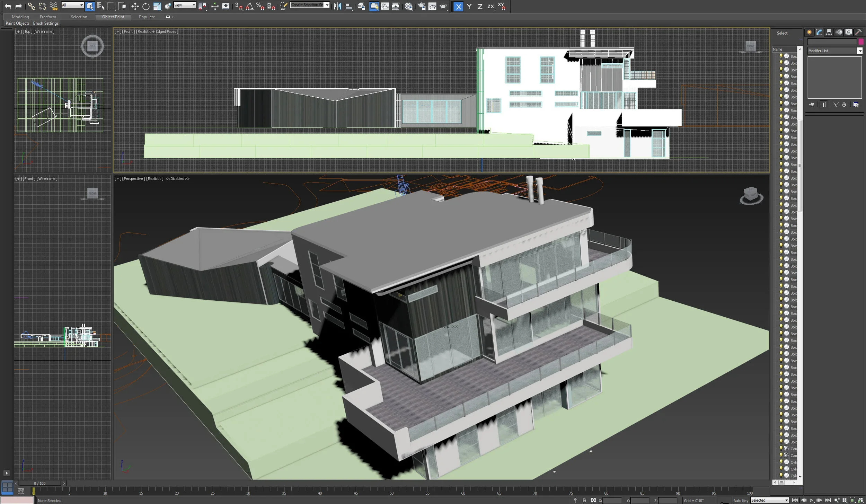This screenshot has height=504, width=866.
Task: Open the Modifier List dropdown
Action: [859, 51]
